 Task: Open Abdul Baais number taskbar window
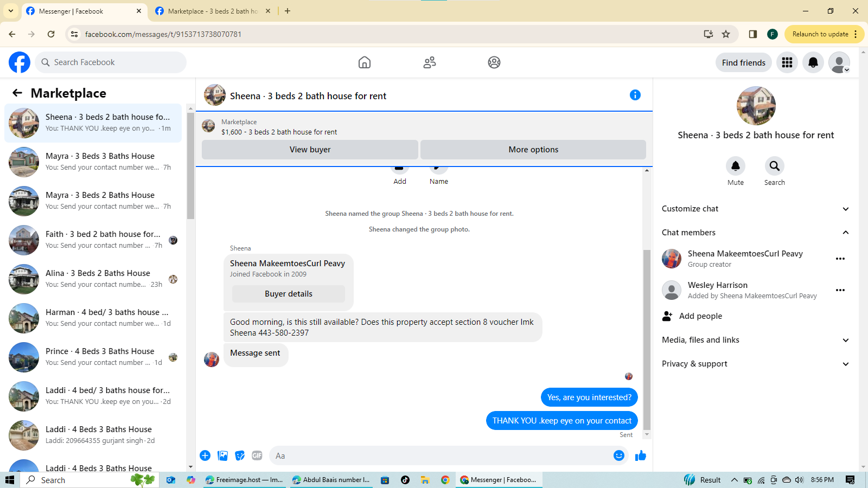[331, 480]
